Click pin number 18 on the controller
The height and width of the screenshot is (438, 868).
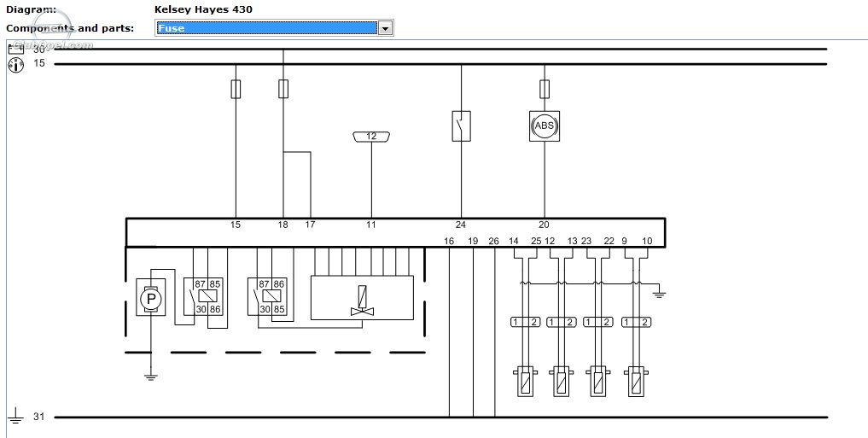[x=283, y=225]
